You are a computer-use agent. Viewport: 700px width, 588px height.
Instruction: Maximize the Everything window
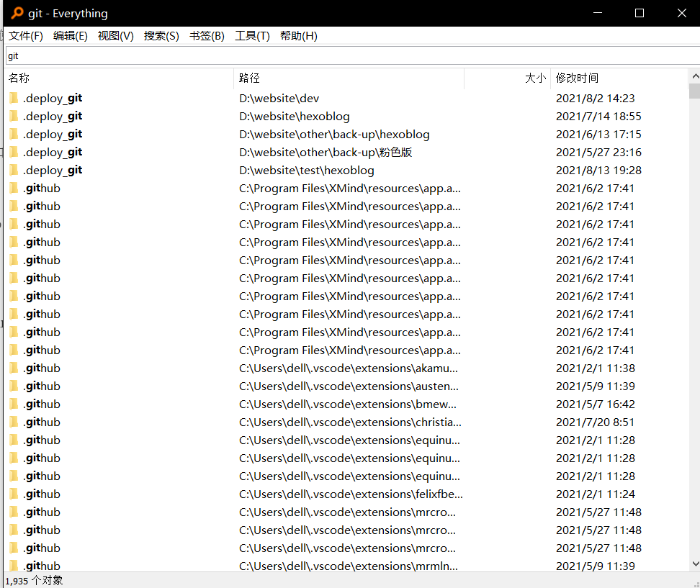pos(640,13)
